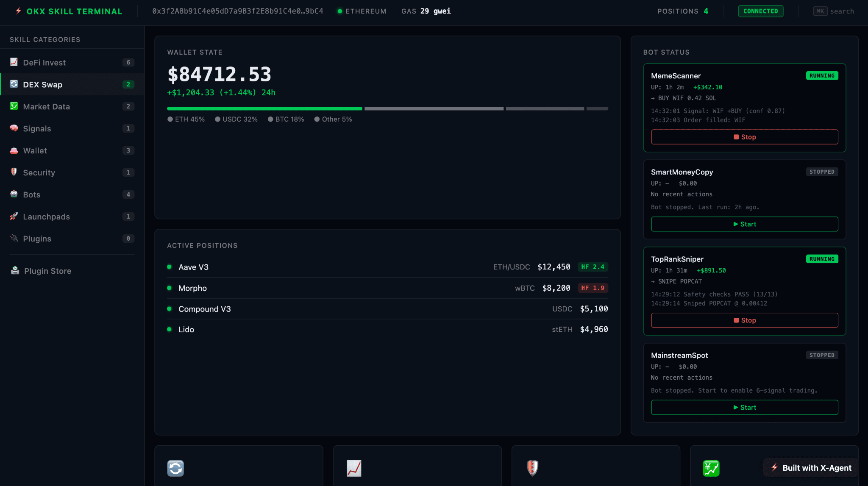This screenshot has width=868, height=486.
Task: Select the Lido position row
Action: tap(387, 329)
